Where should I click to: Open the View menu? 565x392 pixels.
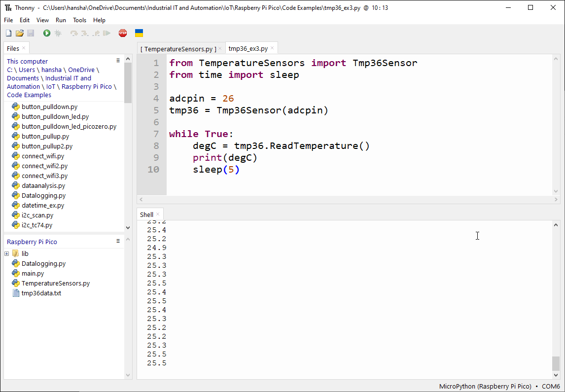pyautogui.click(x=42, y=20)
